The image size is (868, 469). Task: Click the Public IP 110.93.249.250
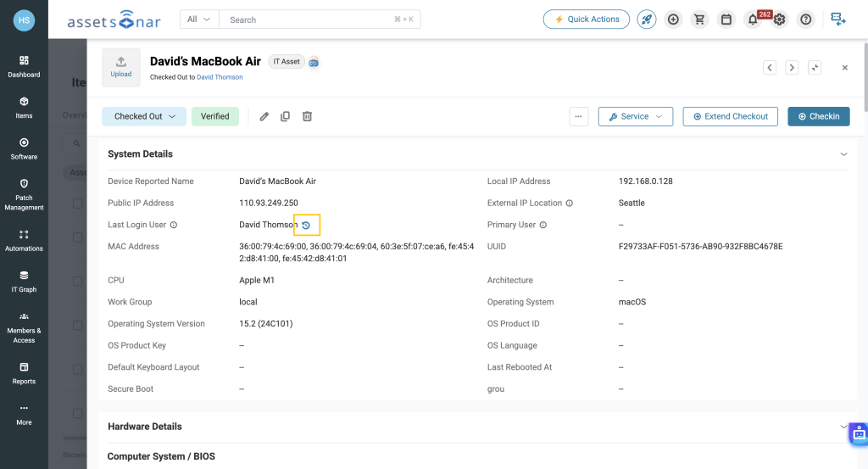pyautogui.click(x=269, y=204)
